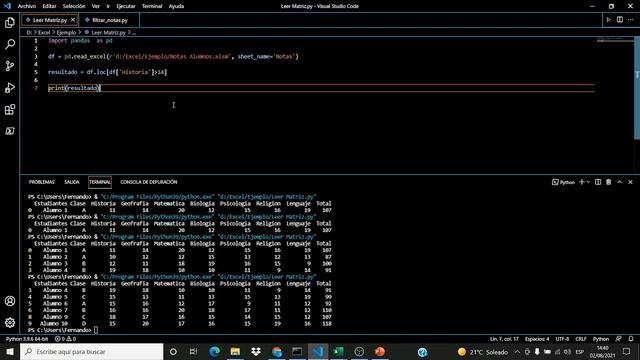The image size is (640, 360).
Task: Open the weather widget 21°C Soleado
Action: coord(483,351)
